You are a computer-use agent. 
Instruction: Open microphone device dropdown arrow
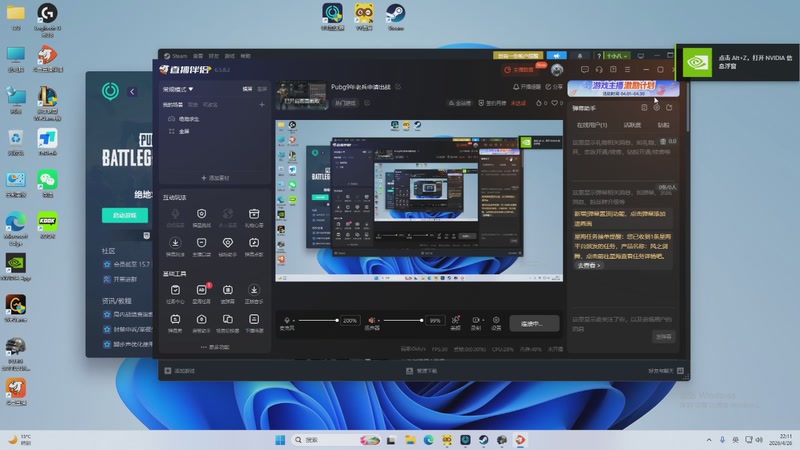tap(293, 321)
